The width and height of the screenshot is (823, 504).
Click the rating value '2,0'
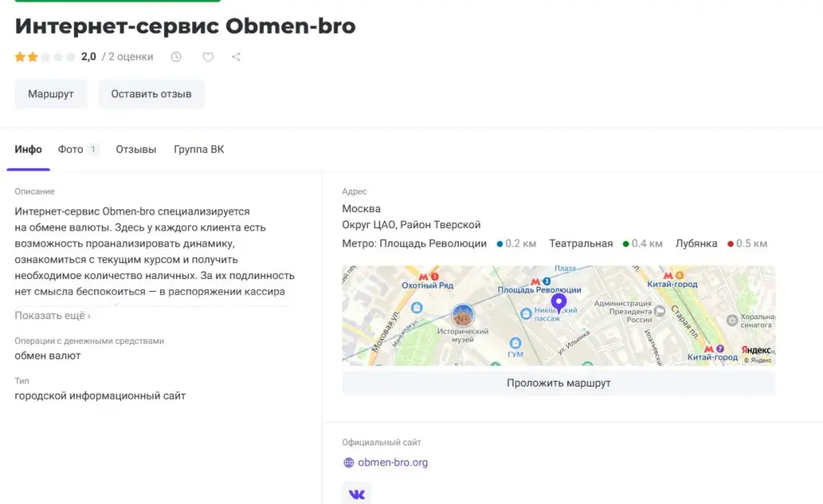pyautogui.click(x=88, y=57)
